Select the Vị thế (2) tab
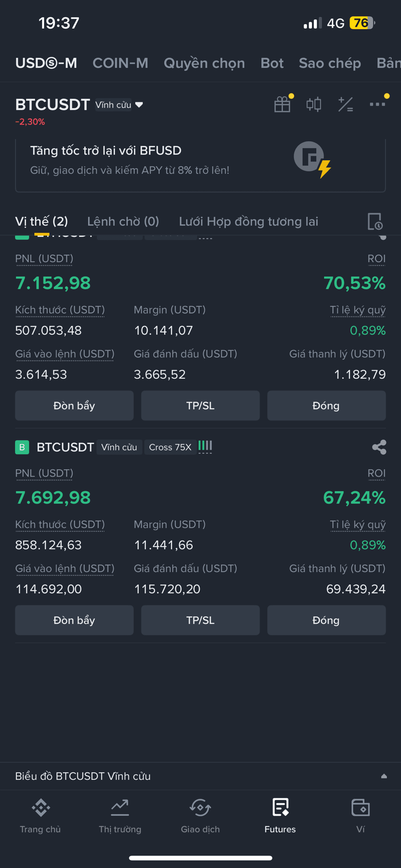 [42, 221]
